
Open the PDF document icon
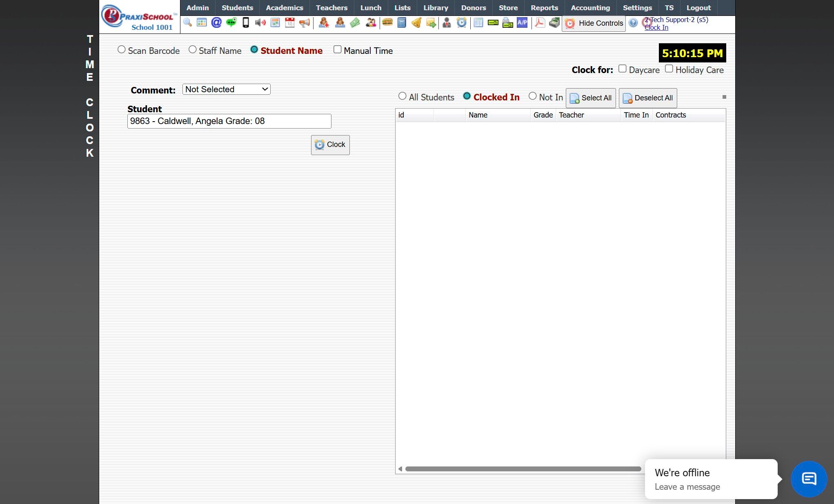(540, 23)
